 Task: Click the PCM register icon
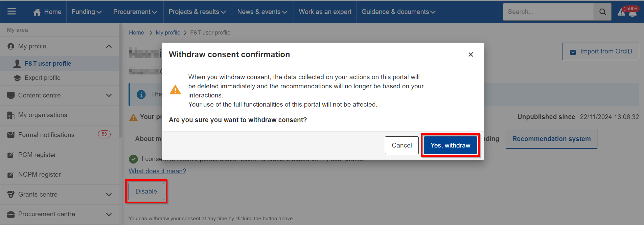(11, 155)
